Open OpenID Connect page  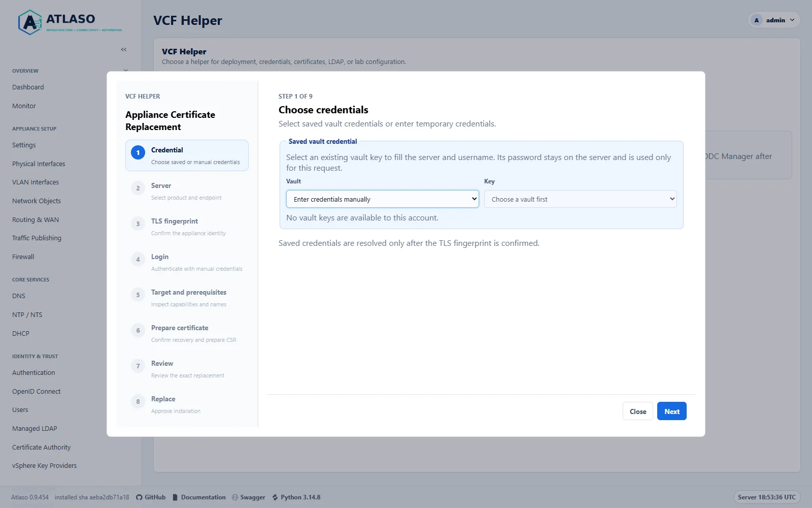click(x=37, y=392)
